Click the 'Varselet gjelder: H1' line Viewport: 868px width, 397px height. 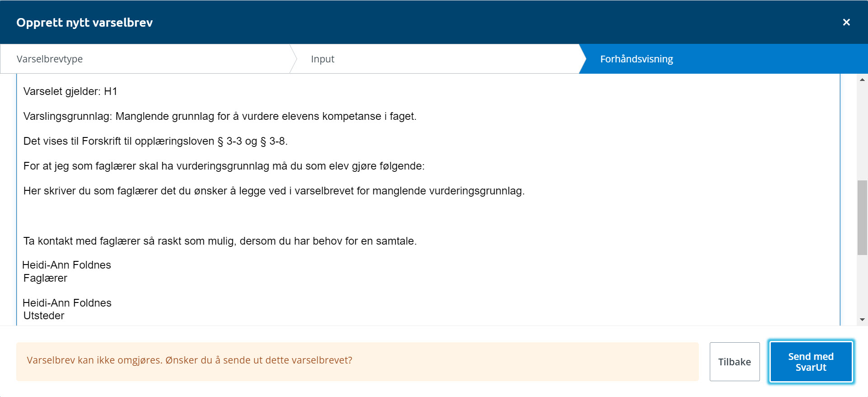click(x=70, y=91)
